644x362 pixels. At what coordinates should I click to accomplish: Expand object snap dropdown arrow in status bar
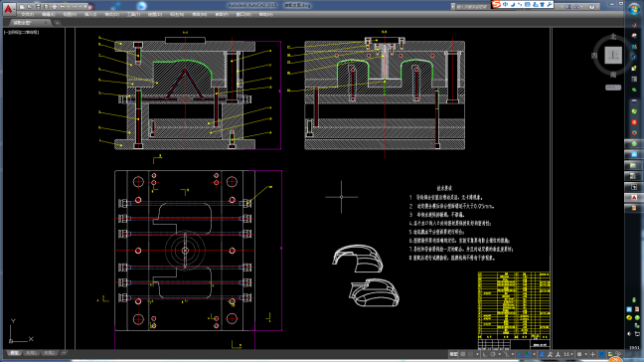coord(534,354)
